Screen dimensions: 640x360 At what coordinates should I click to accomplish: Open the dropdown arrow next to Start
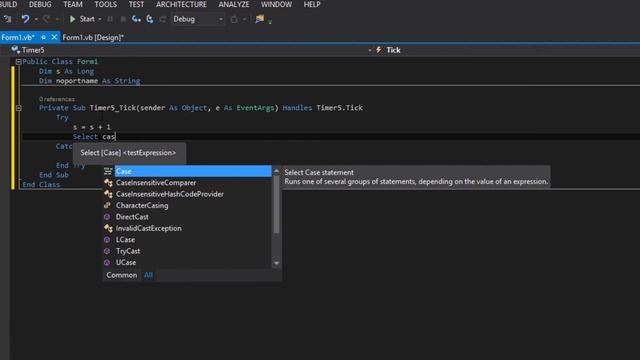click(x=100, y=19)
